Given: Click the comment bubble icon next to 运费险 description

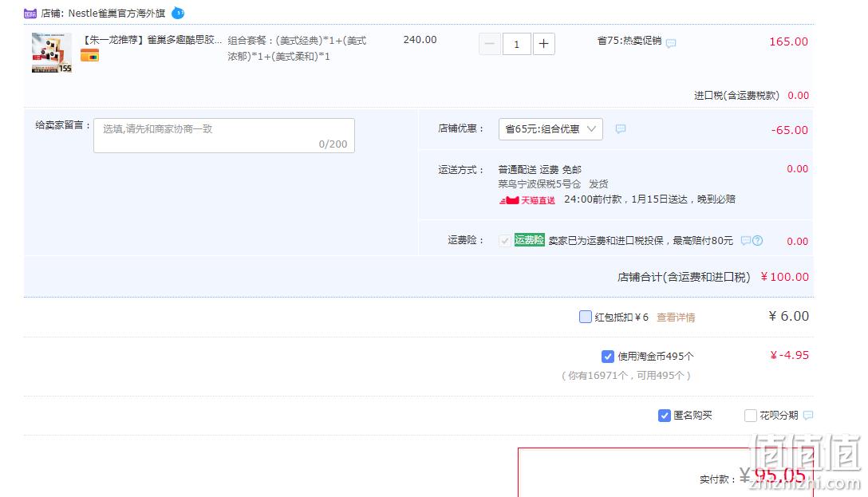Looking at the screenshot, I should coord(746,240).
